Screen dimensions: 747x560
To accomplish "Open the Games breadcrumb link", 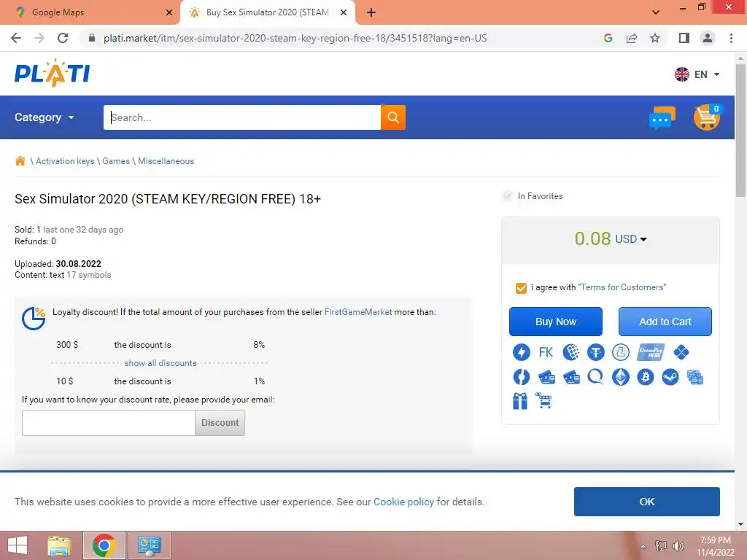I will point(116,161).
